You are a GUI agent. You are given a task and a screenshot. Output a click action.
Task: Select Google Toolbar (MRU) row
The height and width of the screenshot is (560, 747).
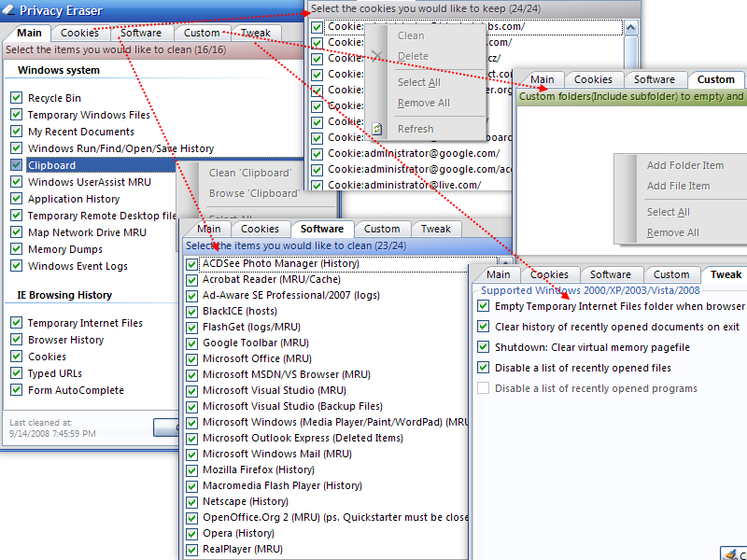point(256,343)
